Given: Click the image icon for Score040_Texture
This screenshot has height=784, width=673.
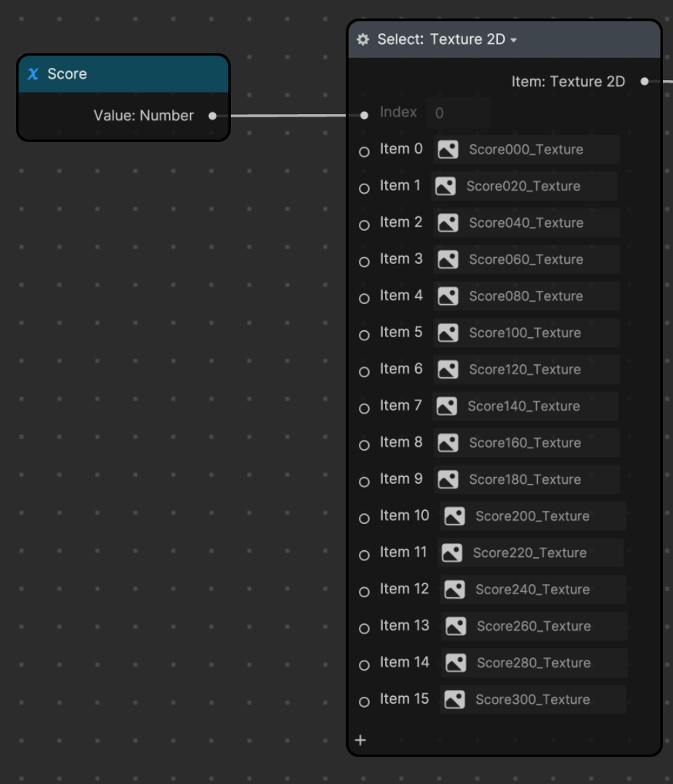Looking at the screenshot, I should pyautogui.click(x=448, y=222).
